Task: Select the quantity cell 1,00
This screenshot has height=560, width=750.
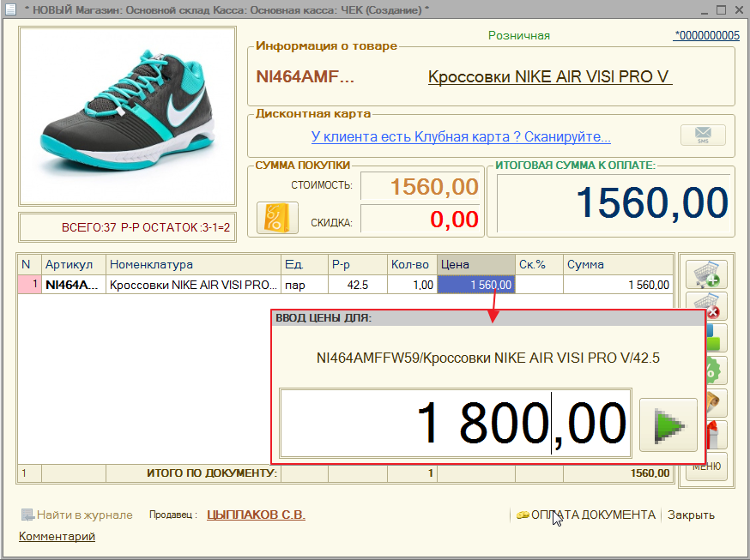Action: point(412,285)
